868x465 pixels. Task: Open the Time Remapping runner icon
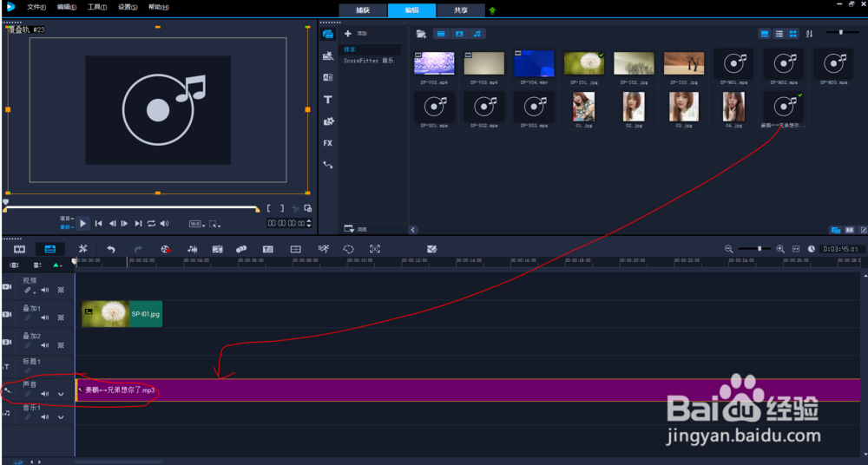(323, 250)
